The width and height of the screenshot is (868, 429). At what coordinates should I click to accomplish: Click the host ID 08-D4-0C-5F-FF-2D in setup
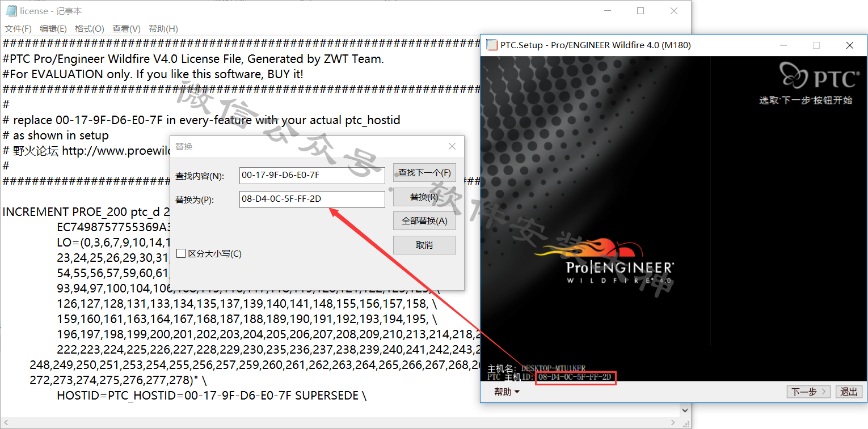pos(575,377)
